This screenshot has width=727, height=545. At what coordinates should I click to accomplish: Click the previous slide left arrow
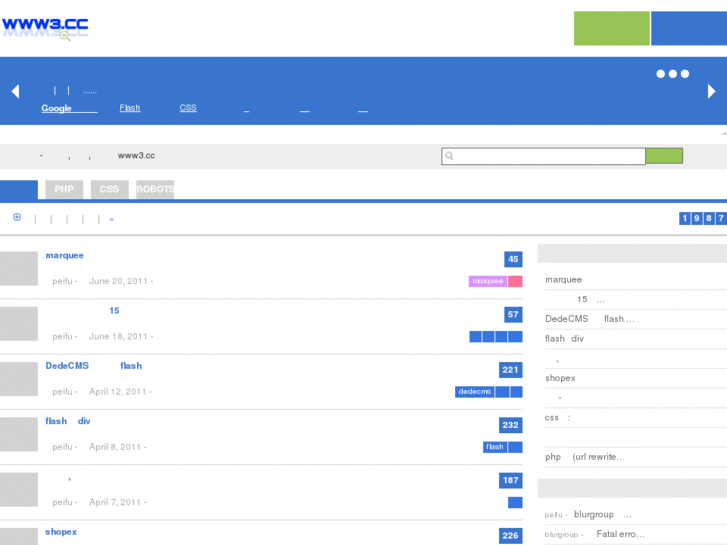(15, 91)
